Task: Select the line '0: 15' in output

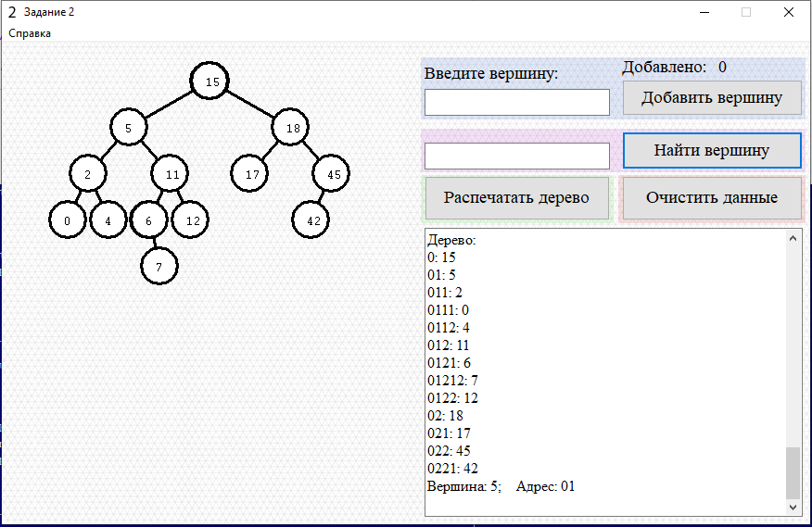Action: click(442, 257)
